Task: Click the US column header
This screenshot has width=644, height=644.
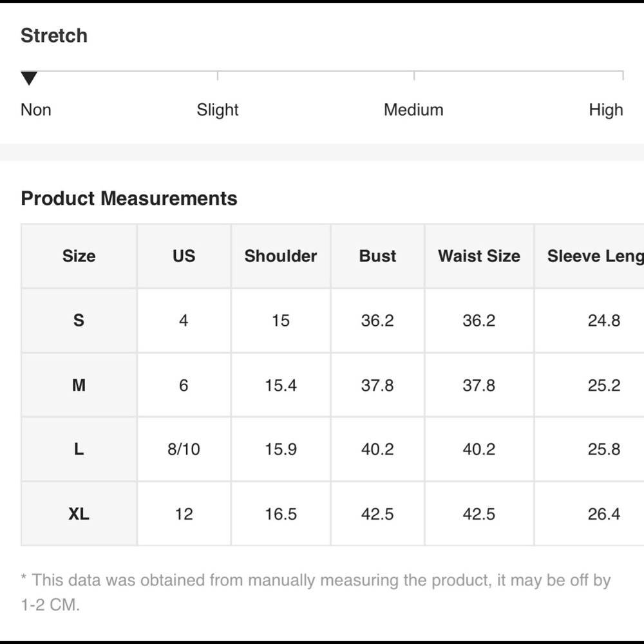Action: click(x=184, y=256)
